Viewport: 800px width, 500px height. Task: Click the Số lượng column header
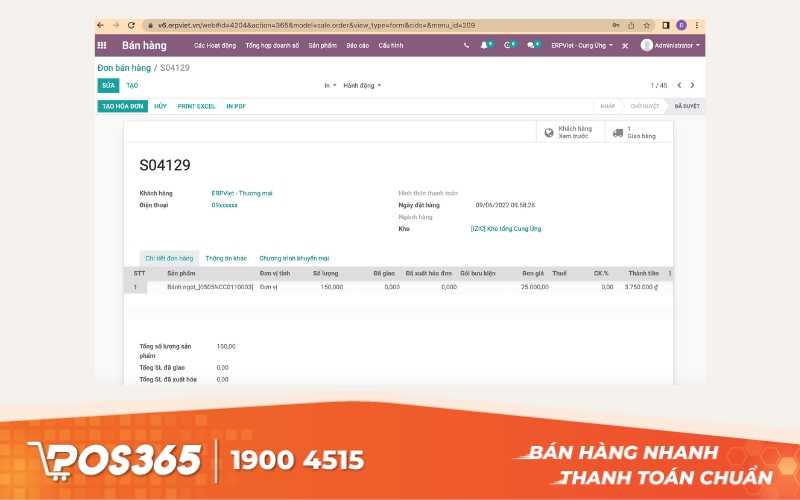(x=326, y=273)
